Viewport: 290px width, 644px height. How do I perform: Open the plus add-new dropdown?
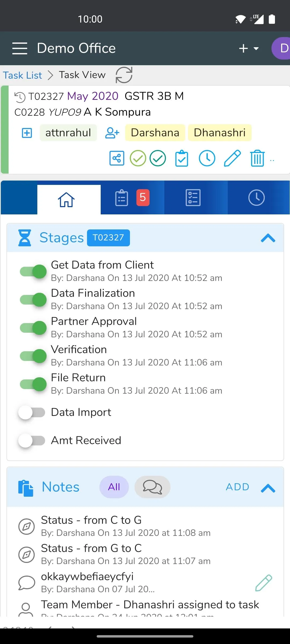[249, 49]
